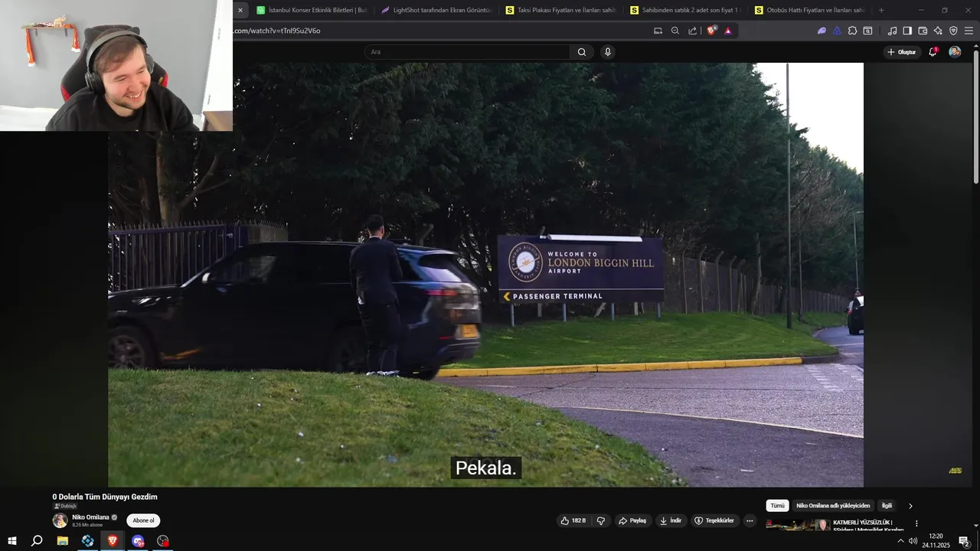Click the cast/screen icon in address bar
Screen dimensions: 980x551
tap(658, 31)
